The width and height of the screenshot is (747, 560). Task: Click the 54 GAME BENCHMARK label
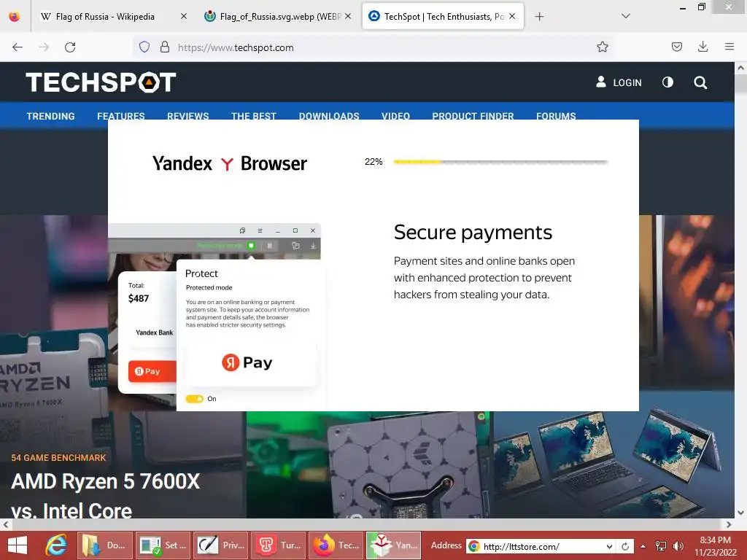coord(58,458)
